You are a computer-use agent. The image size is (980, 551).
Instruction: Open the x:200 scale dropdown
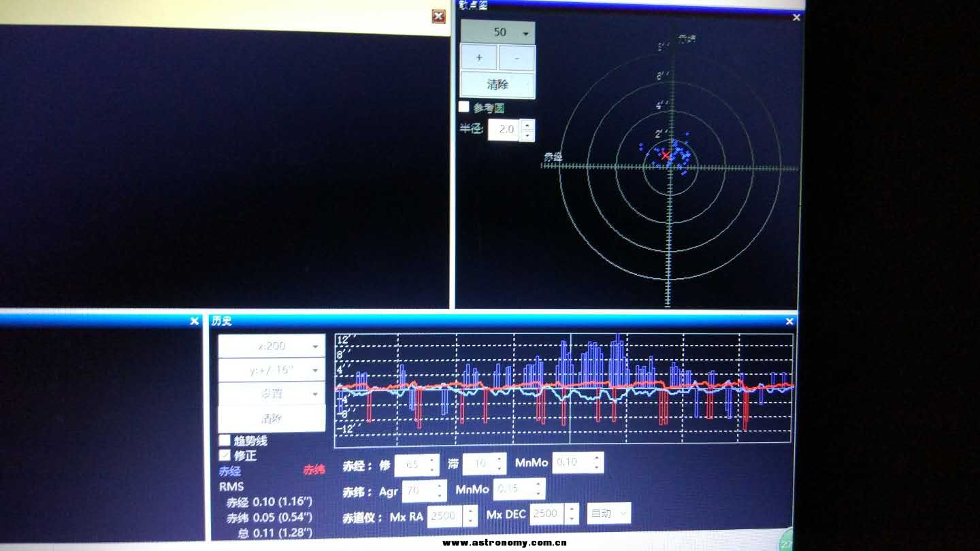[x=272, y=346]
